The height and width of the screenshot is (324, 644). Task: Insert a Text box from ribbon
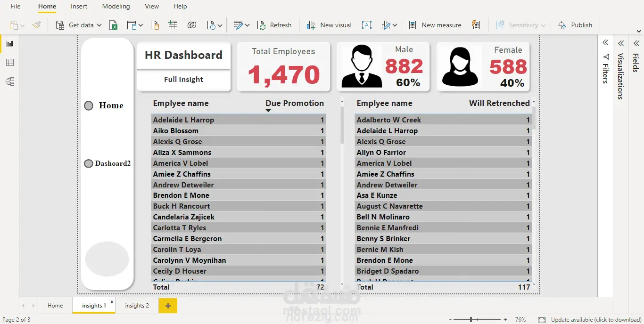click(367, 25)
